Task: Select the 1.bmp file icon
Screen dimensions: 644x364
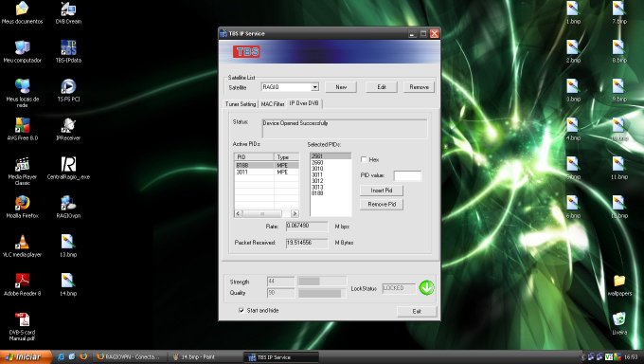Action: coord(573,12)
